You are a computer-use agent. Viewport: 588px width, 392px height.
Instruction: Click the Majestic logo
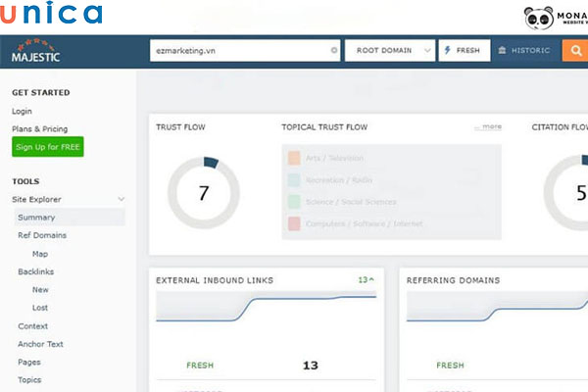coord(36,51)
